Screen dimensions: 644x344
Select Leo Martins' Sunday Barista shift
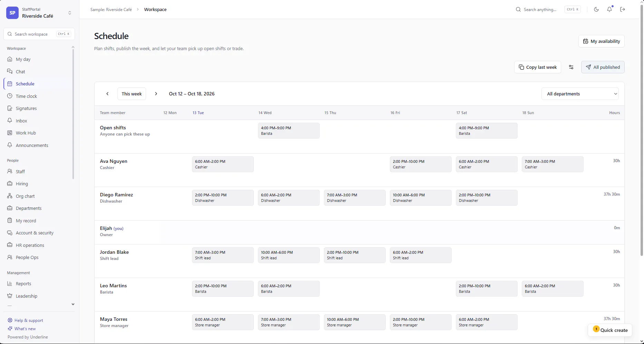(552, 289)
